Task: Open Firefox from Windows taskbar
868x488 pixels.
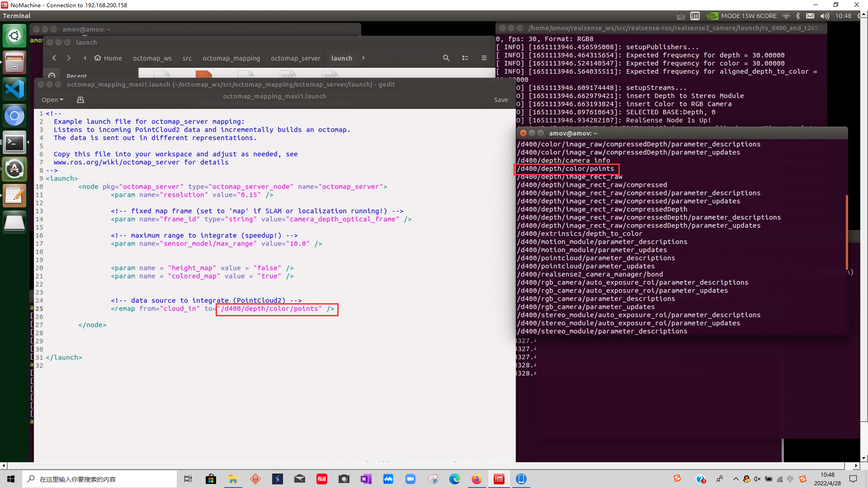Action: [x=476, y=479]
